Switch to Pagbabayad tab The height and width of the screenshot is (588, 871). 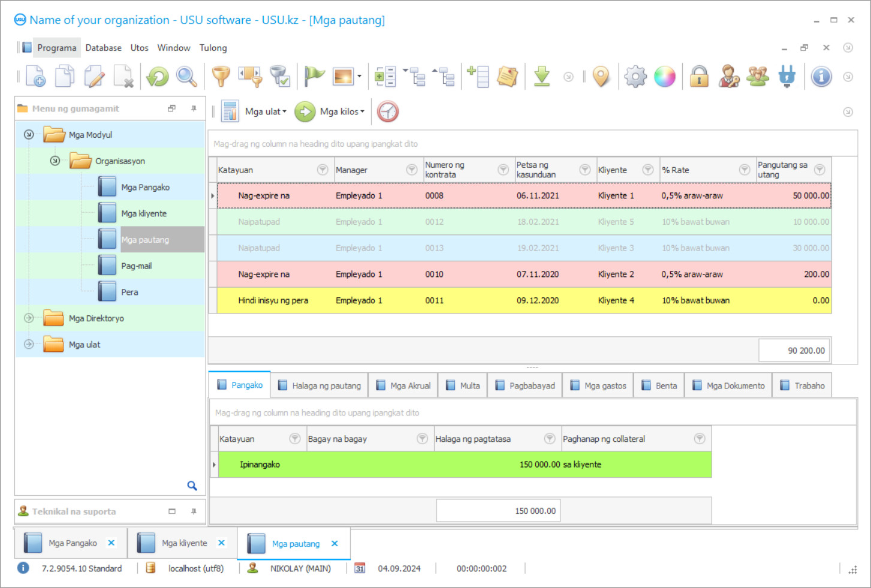tap(525, 385)
